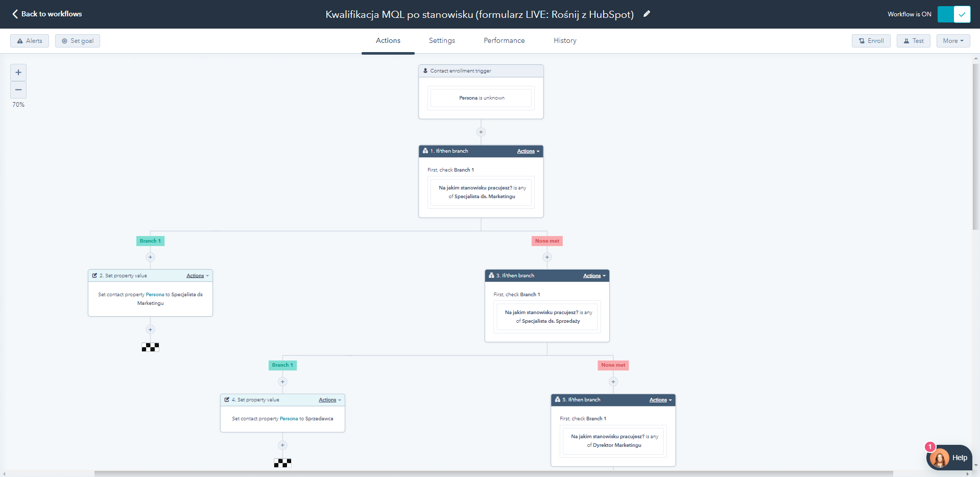Viewport: 980px width, 477px height.
Task: Click the vertical scrollbar on the right
Action: tap(976, 147)
